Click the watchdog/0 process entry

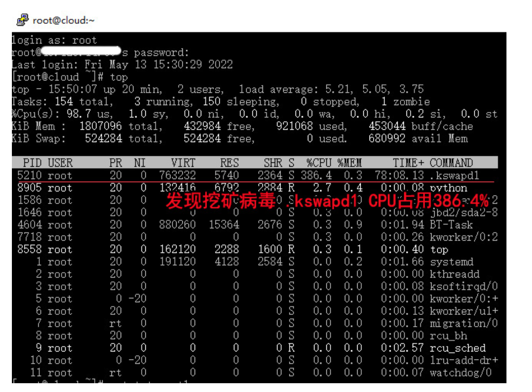pyautogui.click(x=460, y=373)
